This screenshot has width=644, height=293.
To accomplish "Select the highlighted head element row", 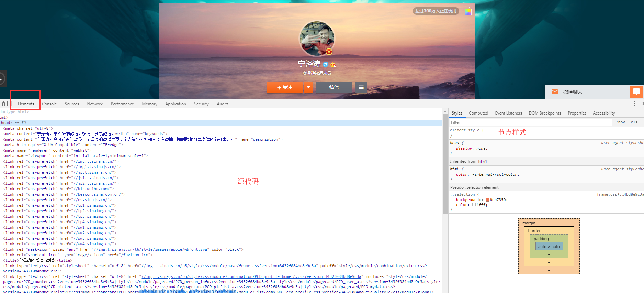I will click(221, 123).
